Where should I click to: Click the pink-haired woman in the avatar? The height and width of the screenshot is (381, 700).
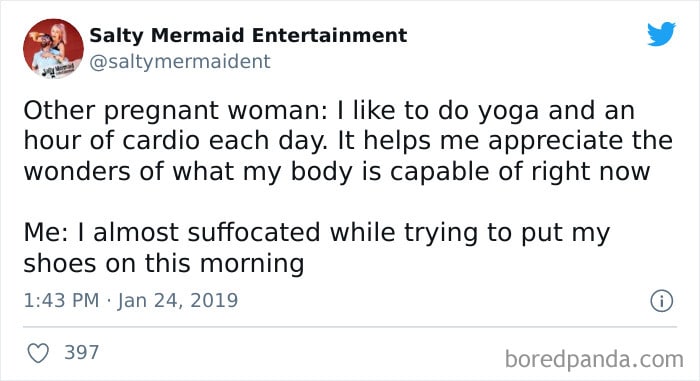[59, 40]
